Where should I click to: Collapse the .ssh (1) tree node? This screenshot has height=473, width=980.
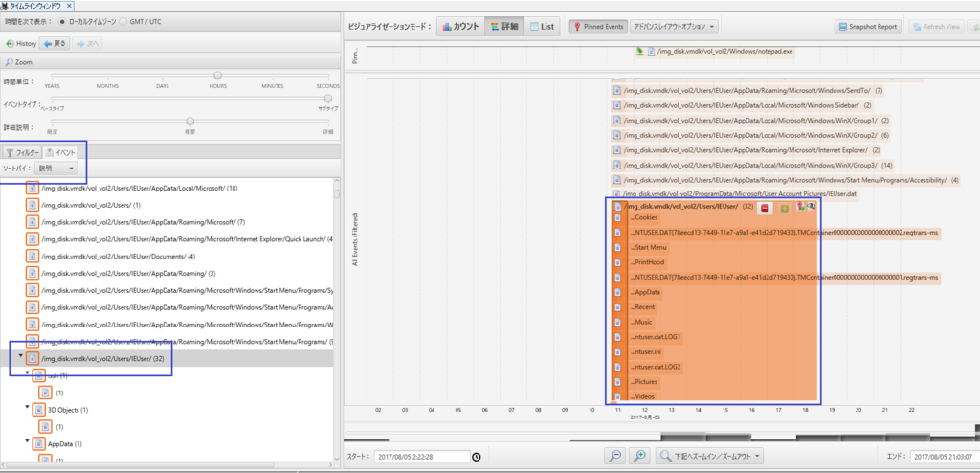(x=27, y=373)
